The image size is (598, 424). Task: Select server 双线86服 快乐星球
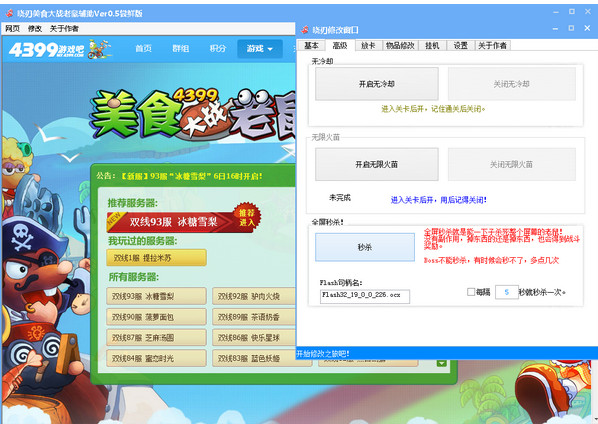tap(254, 337)
